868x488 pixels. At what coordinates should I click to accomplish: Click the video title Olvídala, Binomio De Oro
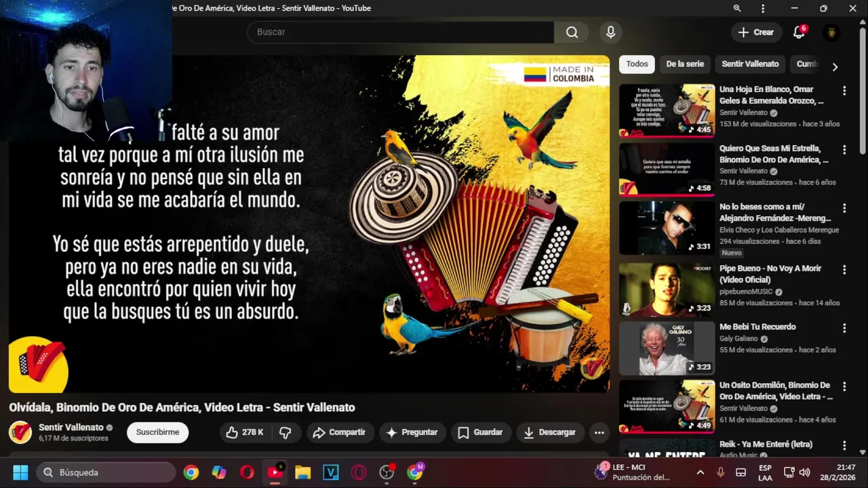182,407
